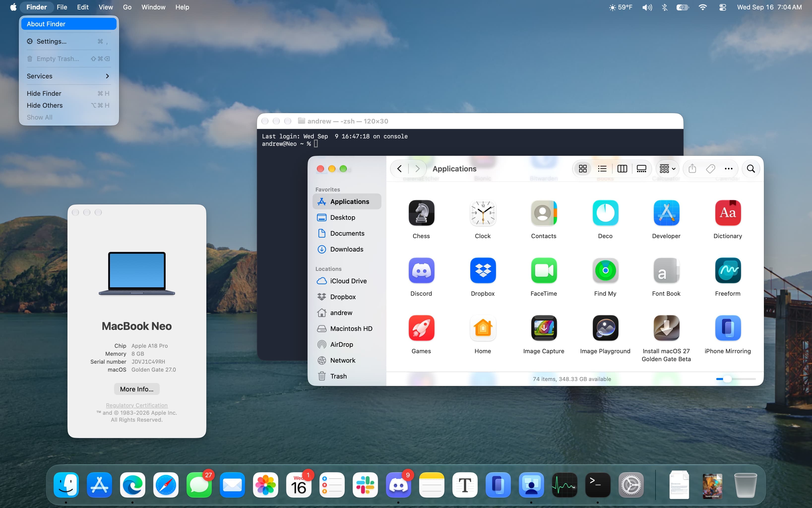Go back in the Finder window
This screenshot has height=508, width=812.
400,169
